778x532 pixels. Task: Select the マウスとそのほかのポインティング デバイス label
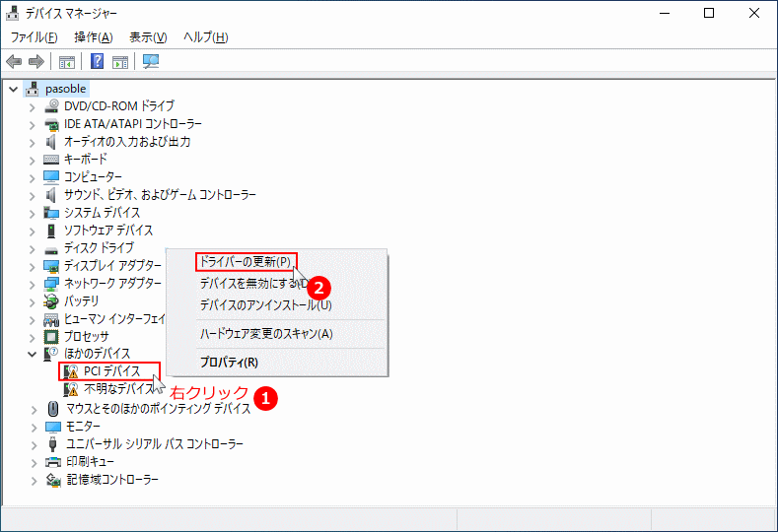pos(159,409)
